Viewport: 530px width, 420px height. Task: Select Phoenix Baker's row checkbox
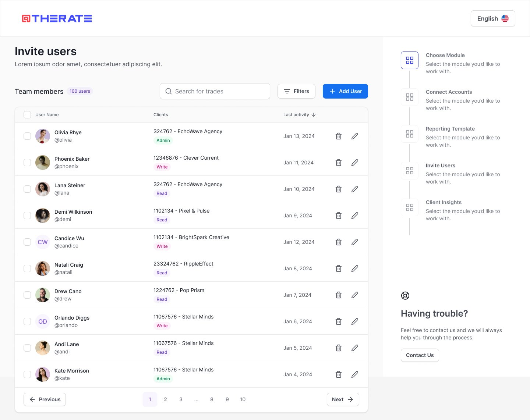[27, 163]
